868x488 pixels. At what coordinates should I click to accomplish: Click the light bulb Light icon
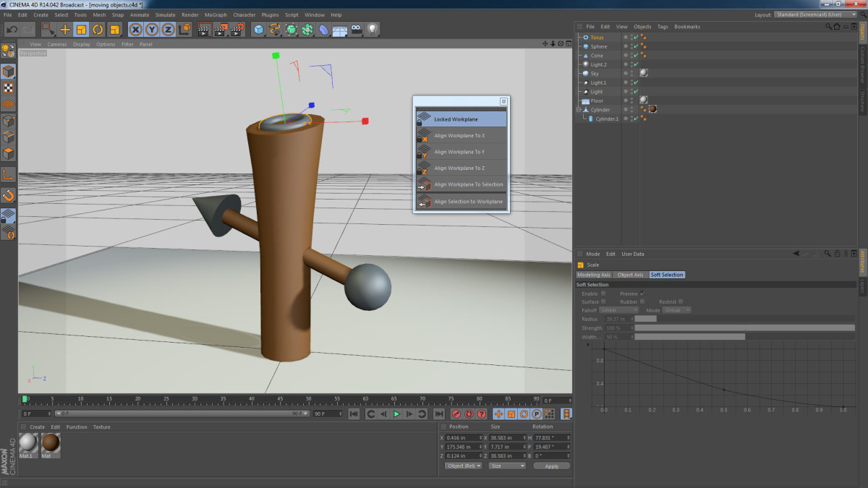click(x=373, y=30)
